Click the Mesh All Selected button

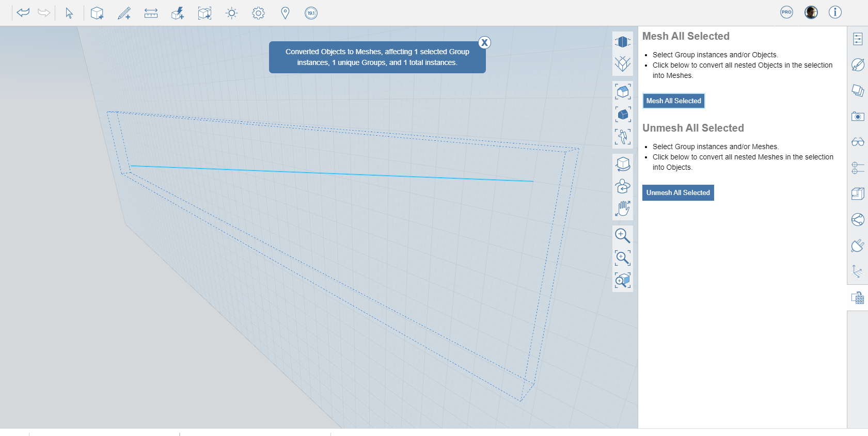[674, 101]
